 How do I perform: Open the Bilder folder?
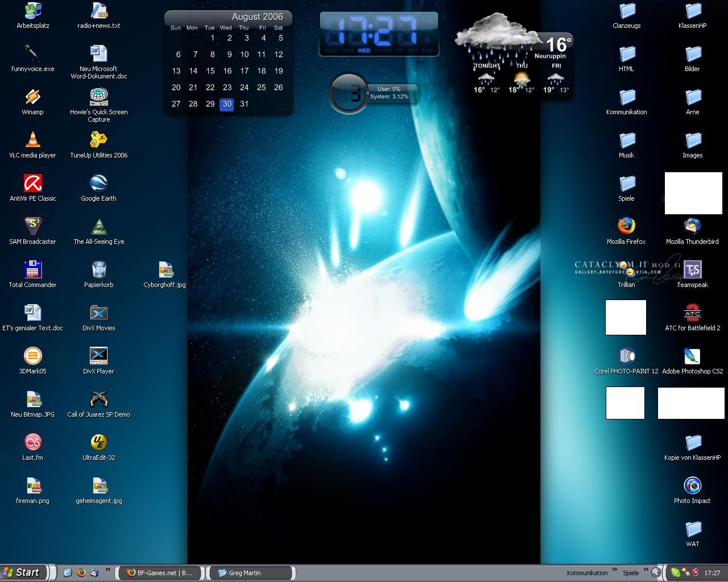pos(692,59)
